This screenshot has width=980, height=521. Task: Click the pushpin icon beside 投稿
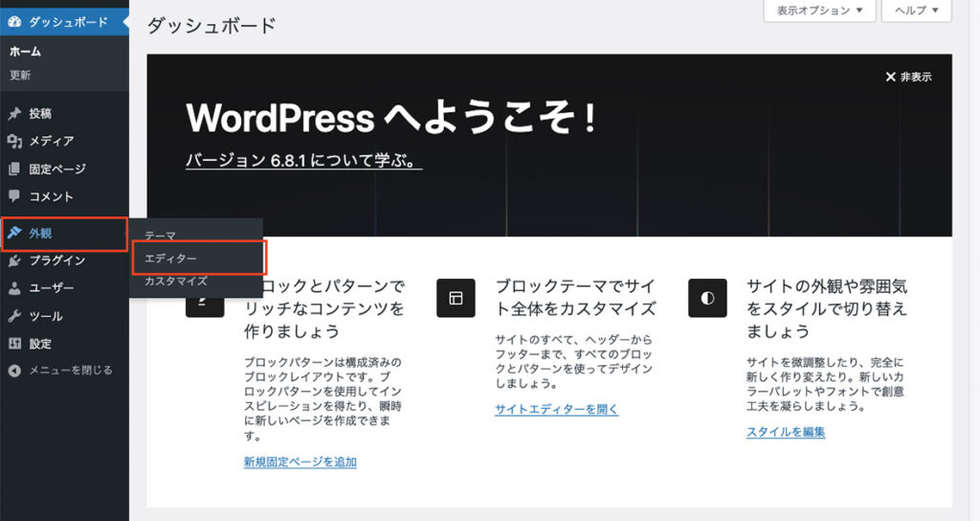point(14,114)
